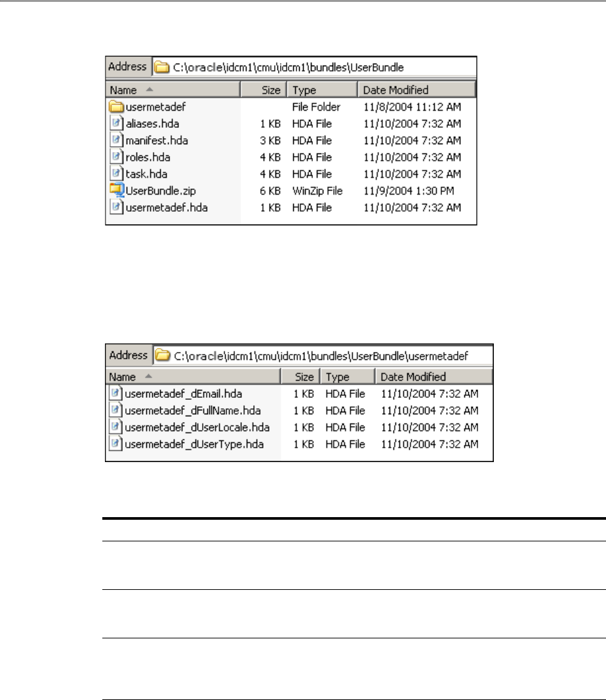
Task: Select the usermetadef_dUserType.hda file name
Action: point(194,444)
